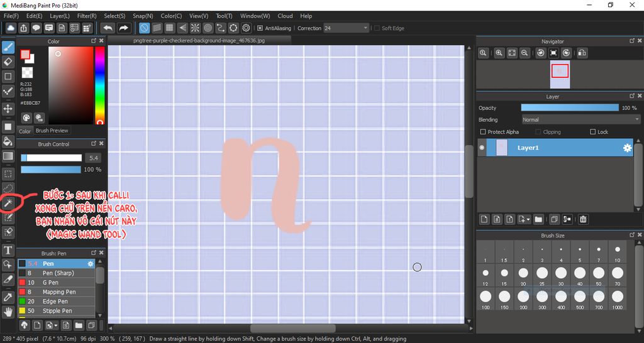644x343 pixels.
Task: Click the brush size value field 5.4
Action: pos(93,158)
